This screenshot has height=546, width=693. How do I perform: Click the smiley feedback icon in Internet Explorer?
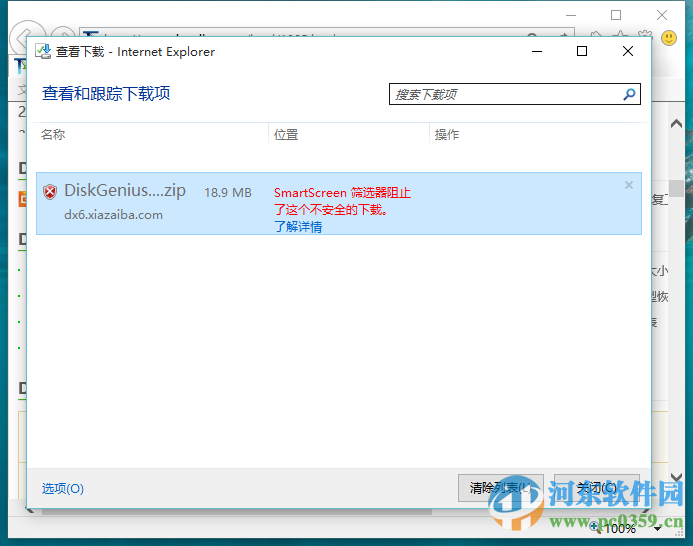point(669,38)
